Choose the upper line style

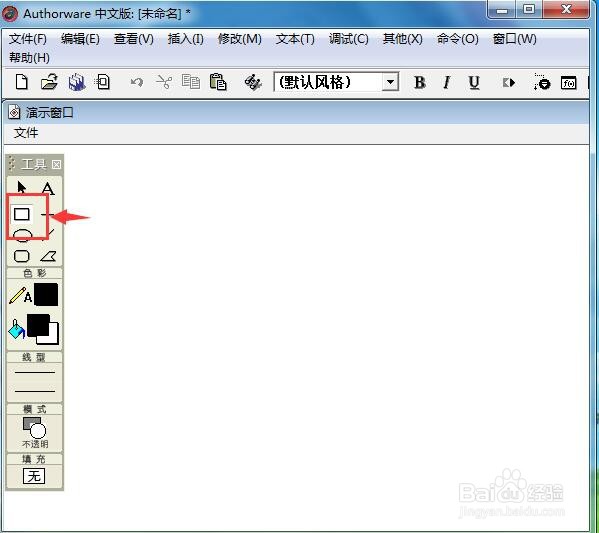(35, 372)
